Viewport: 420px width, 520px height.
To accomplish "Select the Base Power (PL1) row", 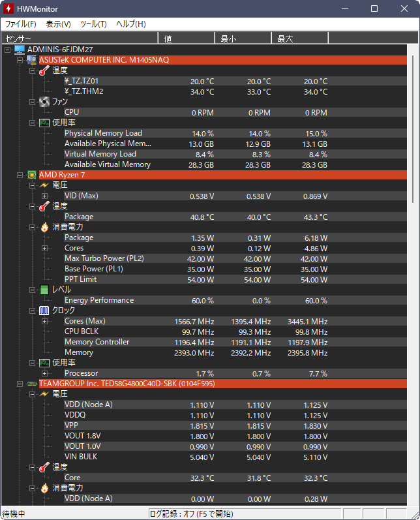I will pos(235,269).
